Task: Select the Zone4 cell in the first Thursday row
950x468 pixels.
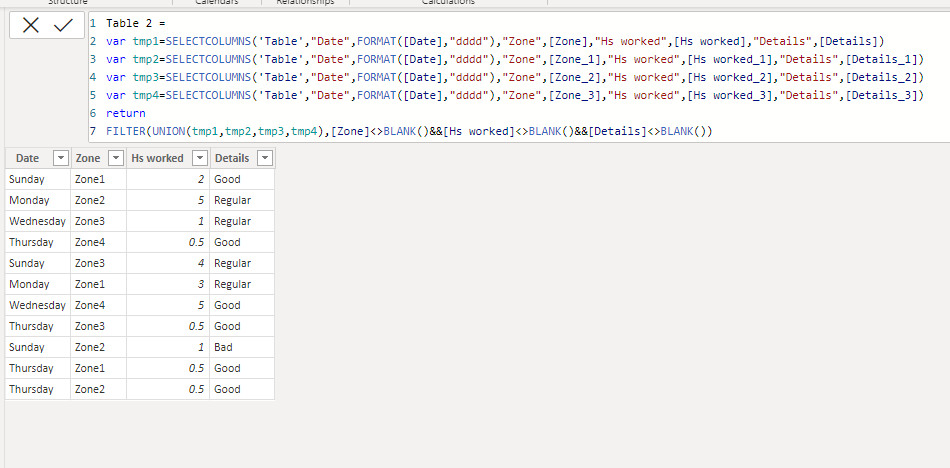Action: 99,242
